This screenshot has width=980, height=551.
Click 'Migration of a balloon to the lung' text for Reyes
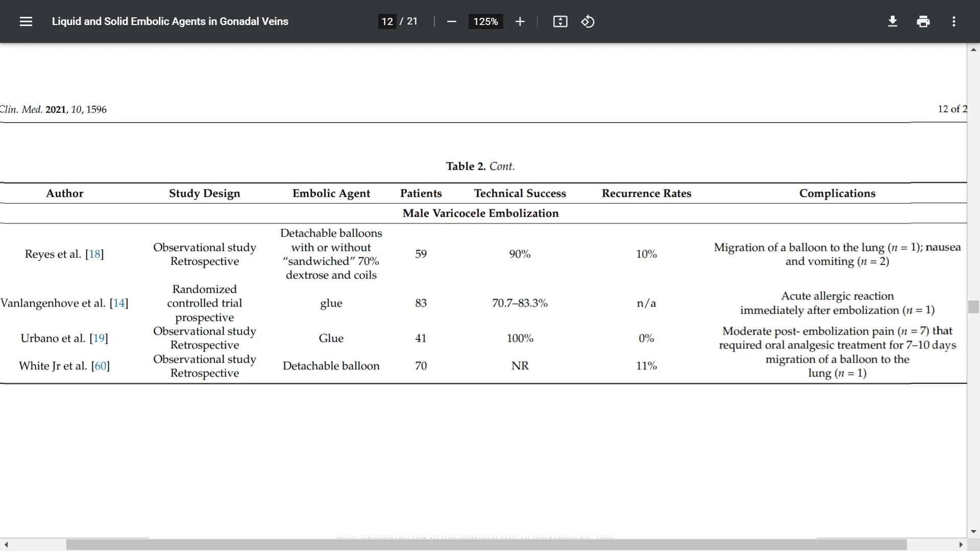click(799, 247)
